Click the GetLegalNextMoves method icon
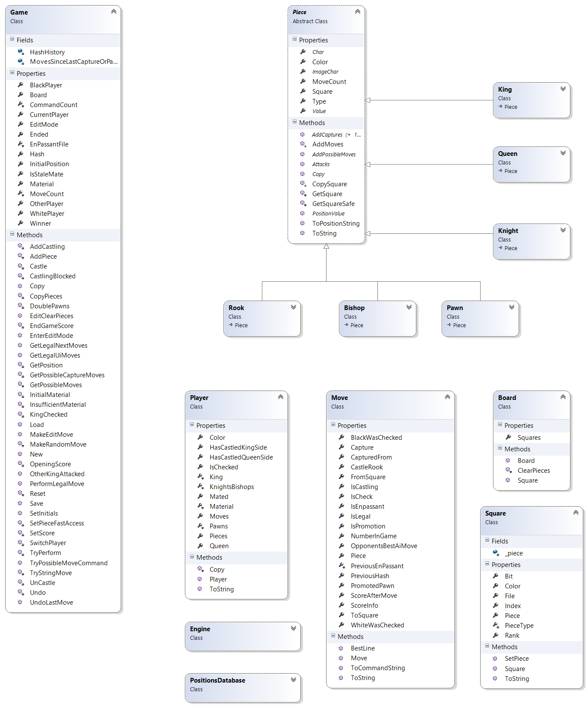The image size is (588, 707). pyautogui.click(x=20, y=345)
